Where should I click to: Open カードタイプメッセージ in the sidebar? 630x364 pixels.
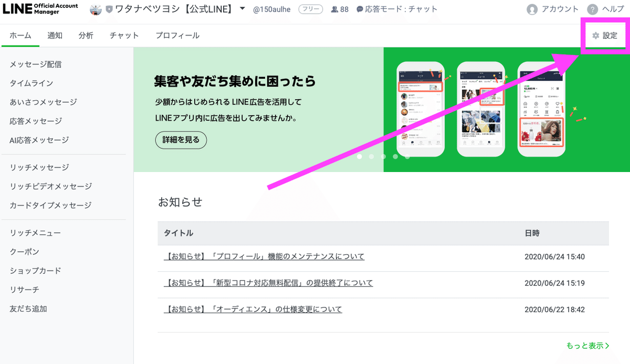pos(50,206)
